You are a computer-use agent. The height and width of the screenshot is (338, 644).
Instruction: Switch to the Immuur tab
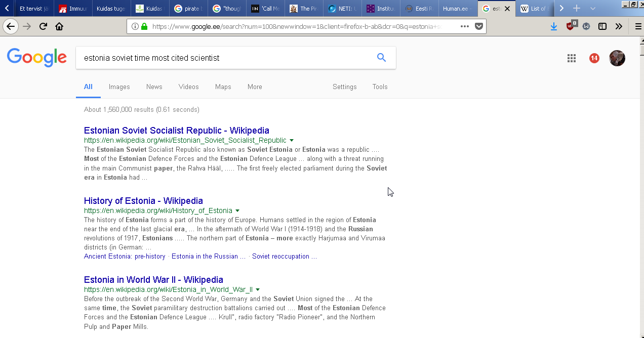(73, 9)
